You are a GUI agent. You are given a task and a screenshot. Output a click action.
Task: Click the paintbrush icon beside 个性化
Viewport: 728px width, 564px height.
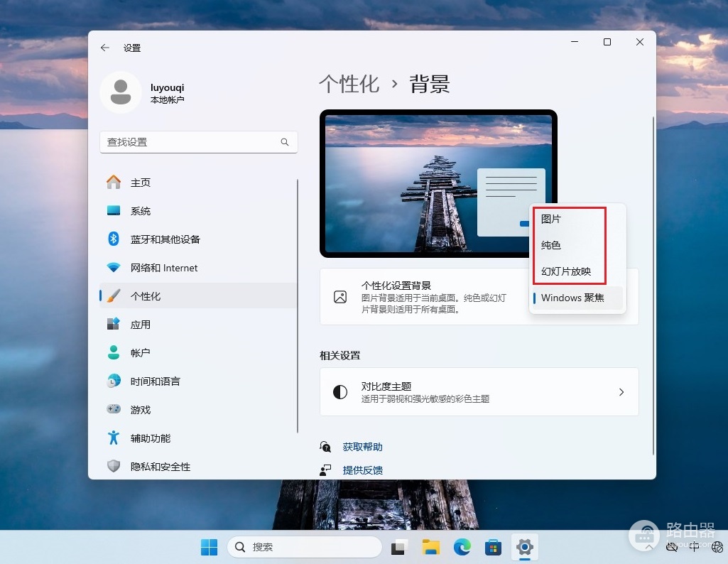click(114, 295)
